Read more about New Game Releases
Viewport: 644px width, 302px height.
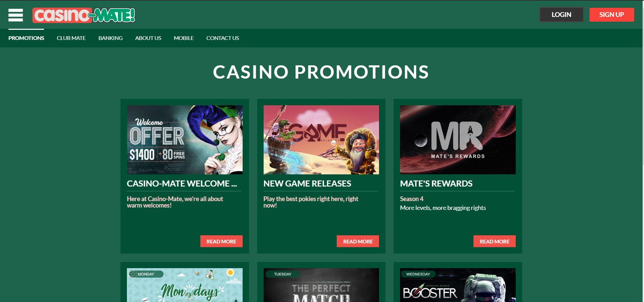[358, 241]
